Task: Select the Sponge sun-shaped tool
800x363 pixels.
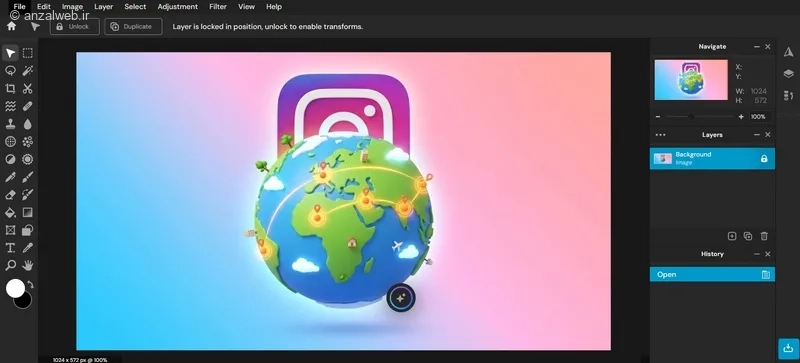Action: (28, 159)
